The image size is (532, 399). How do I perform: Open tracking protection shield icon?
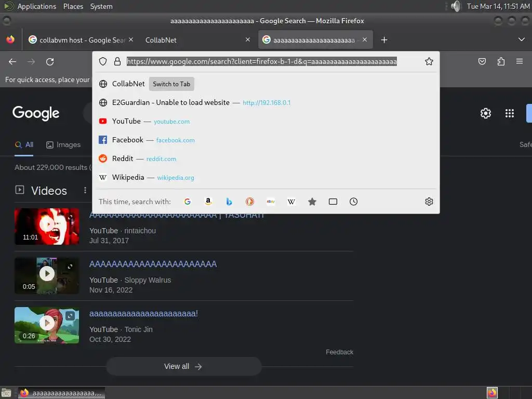(x=103, y=61)
